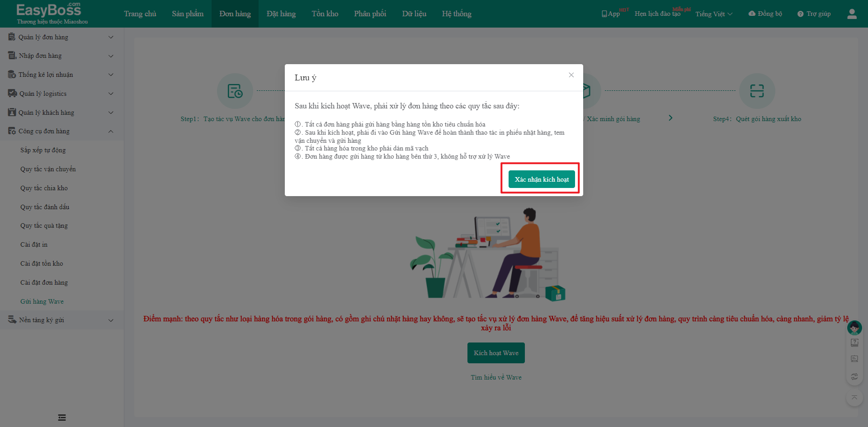Open the Trang chủ menu
The height and width of the screenshot is (427, 868).
tap(140, 14)
